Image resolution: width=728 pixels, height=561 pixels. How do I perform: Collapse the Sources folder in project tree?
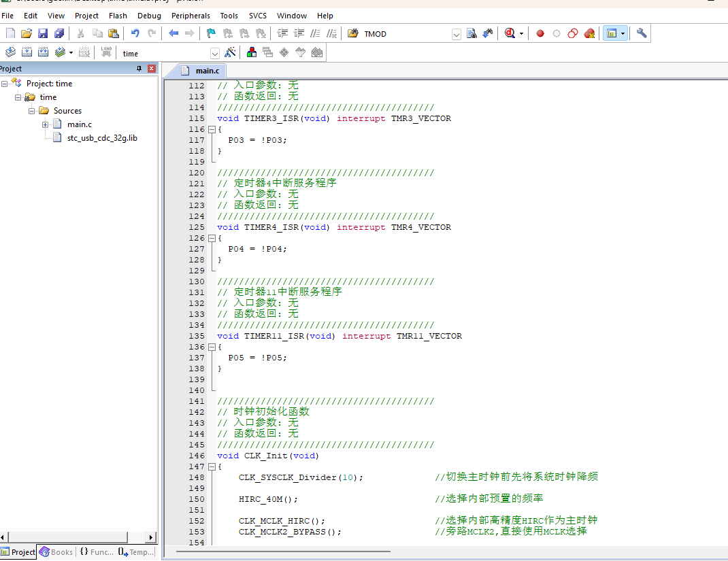click(x=32, y=111)
